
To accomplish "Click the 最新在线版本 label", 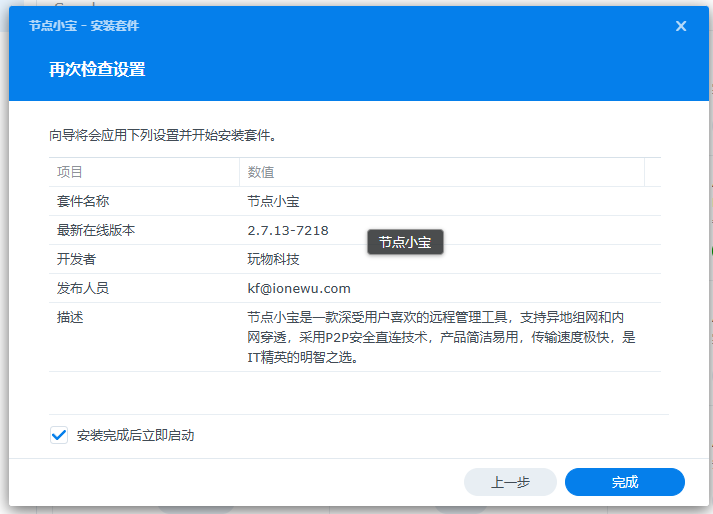I will point(96,230).
